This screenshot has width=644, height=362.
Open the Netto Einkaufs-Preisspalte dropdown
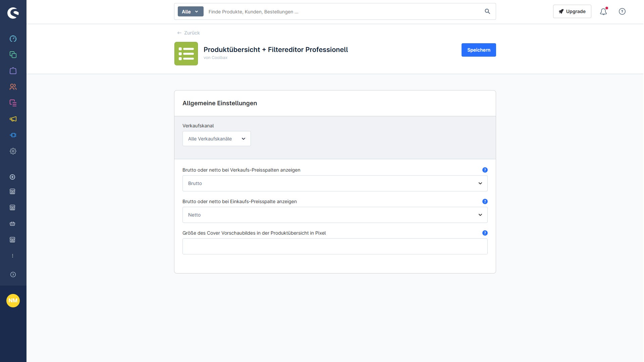click(x=335, y=215)
